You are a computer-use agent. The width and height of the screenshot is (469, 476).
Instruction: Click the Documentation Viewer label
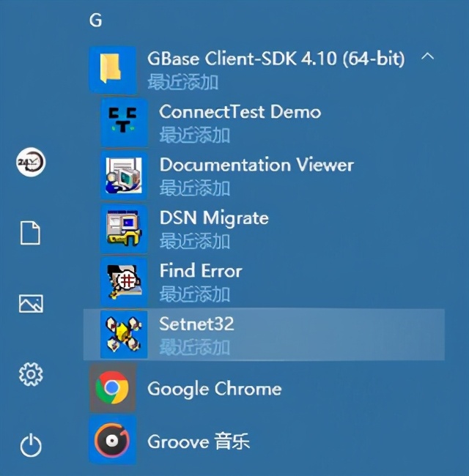pos(256,165)
